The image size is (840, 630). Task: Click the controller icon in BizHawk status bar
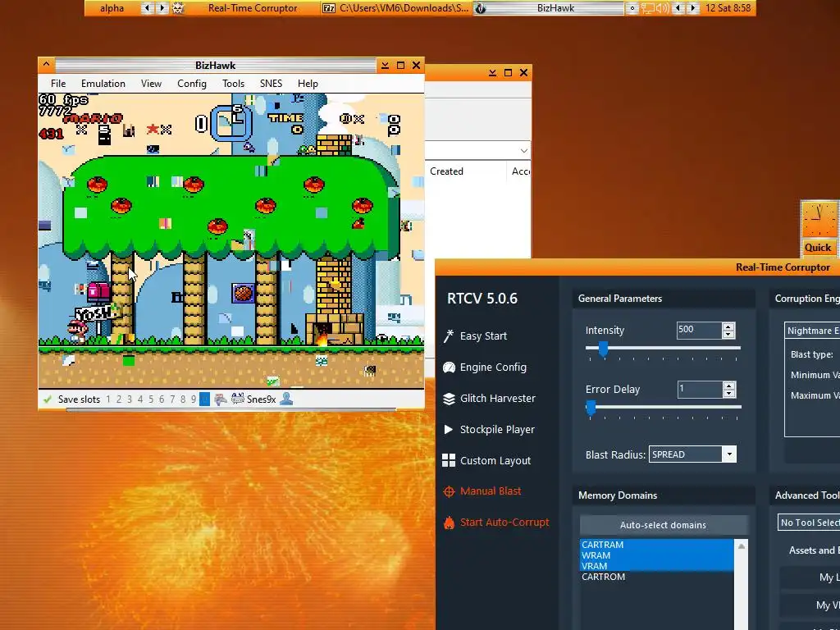(x=220, y=399)
